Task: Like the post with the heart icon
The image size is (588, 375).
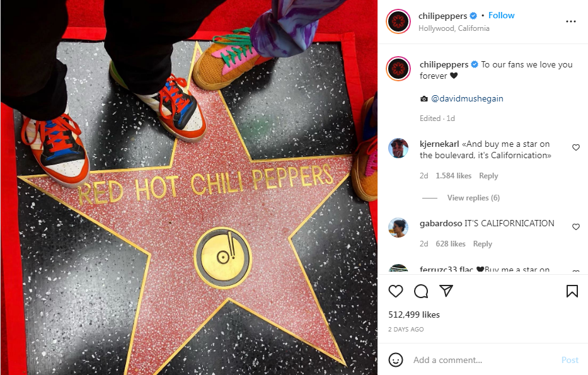Action: (396, 291)
